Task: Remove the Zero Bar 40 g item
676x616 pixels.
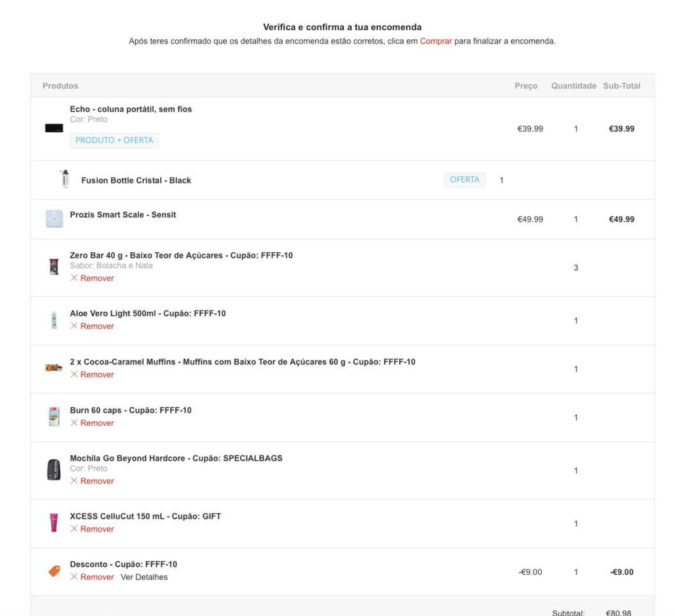Action: (x=92, y=278)
